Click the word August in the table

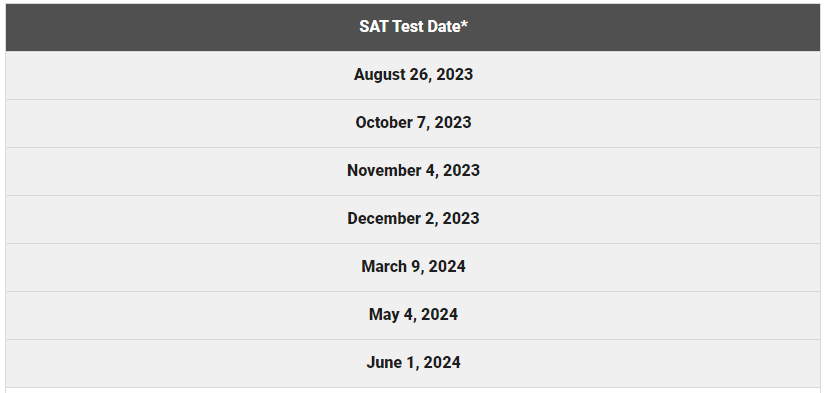point(379,75)
